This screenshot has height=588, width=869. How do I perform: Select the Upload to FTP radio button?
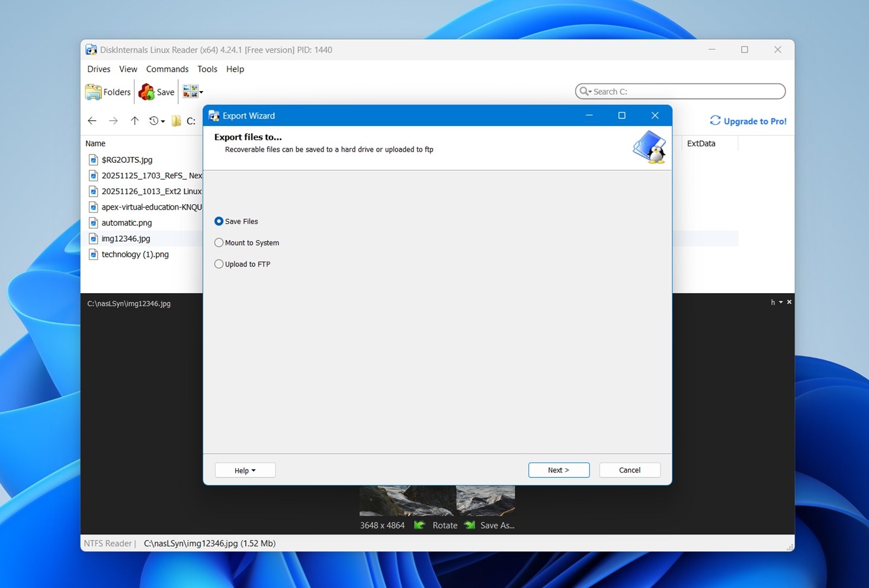219,264
